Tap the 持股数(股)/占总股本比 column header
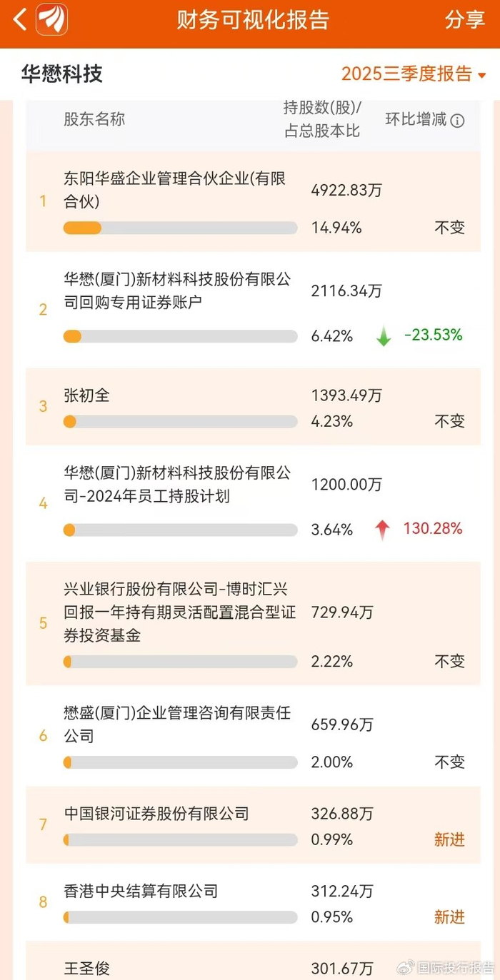This screenshot has height=980, width=500. coord(322,119)
